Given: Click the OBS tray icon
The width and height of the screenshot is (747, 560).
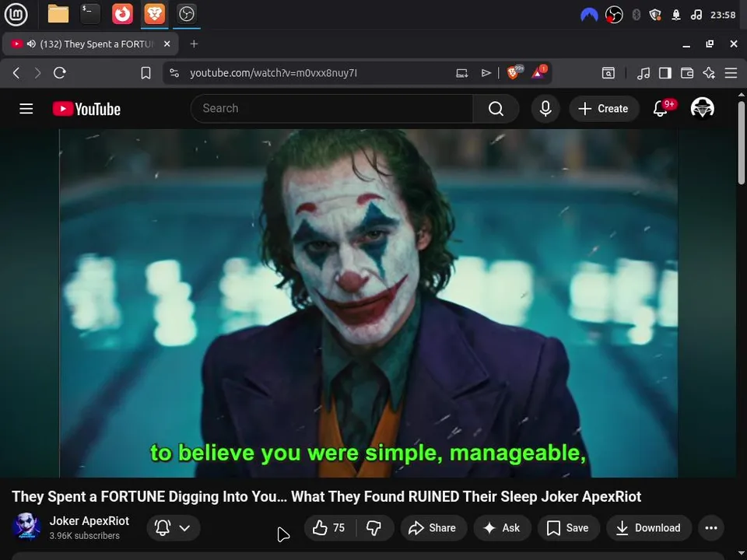Looking at the screenshot, I should pyautogui.click(x=614, y=15).
